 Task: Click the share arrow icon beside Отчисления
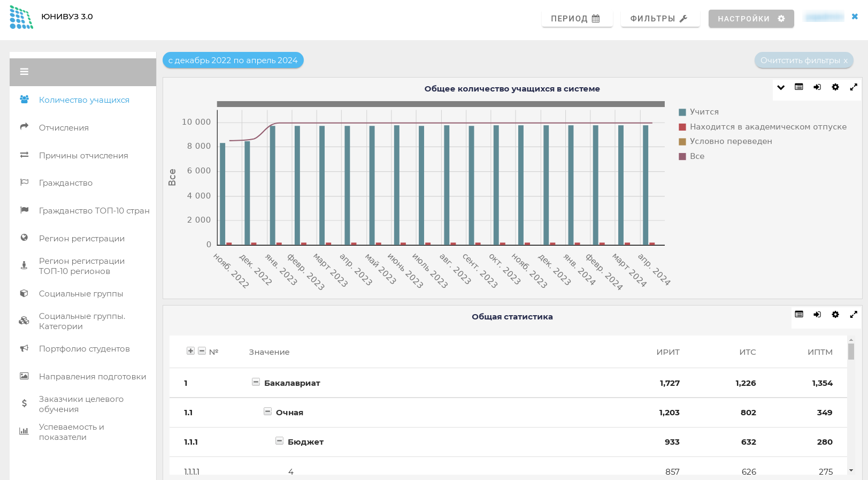coord(24,127)
